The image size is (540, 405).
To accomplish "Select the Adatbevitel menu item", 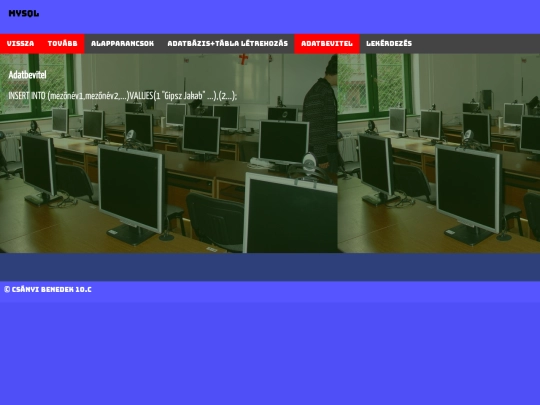I will (327, 43).
